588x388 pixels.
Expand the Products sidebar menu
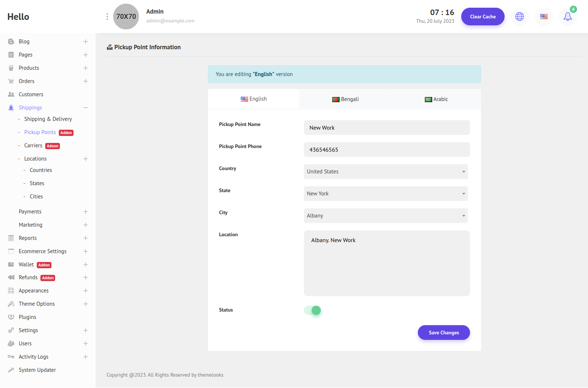pyautogui.click(x=86, y=68)
